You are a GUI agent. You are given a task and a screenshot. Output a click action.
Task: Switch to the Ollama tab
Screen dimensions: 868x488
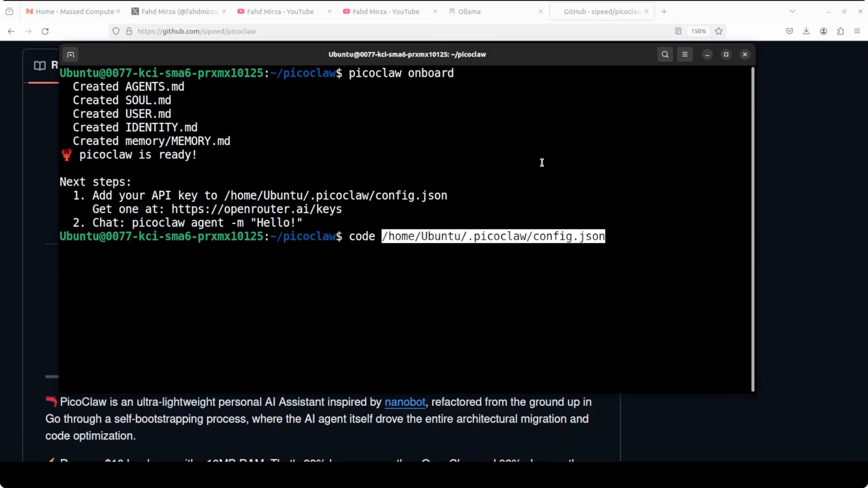pyautogui.click(x=469, y=12)
